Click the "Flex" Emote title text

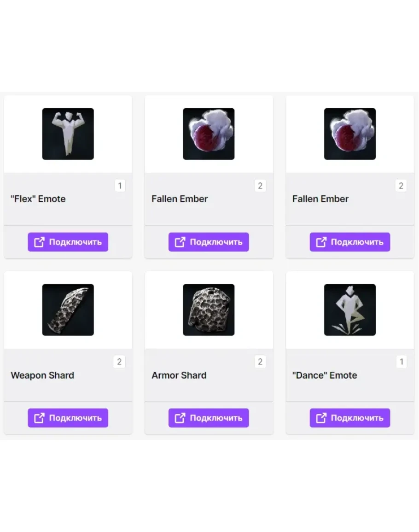pos(38,199)
